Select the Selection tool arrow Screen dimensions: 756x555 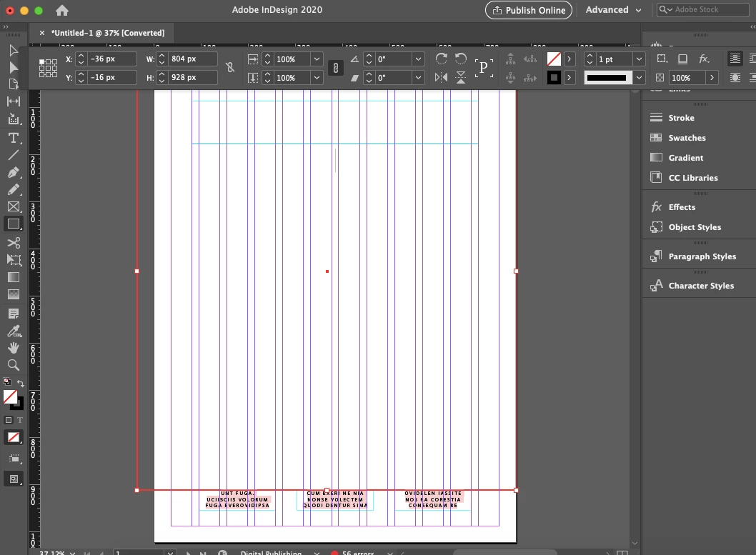point(14,51)
